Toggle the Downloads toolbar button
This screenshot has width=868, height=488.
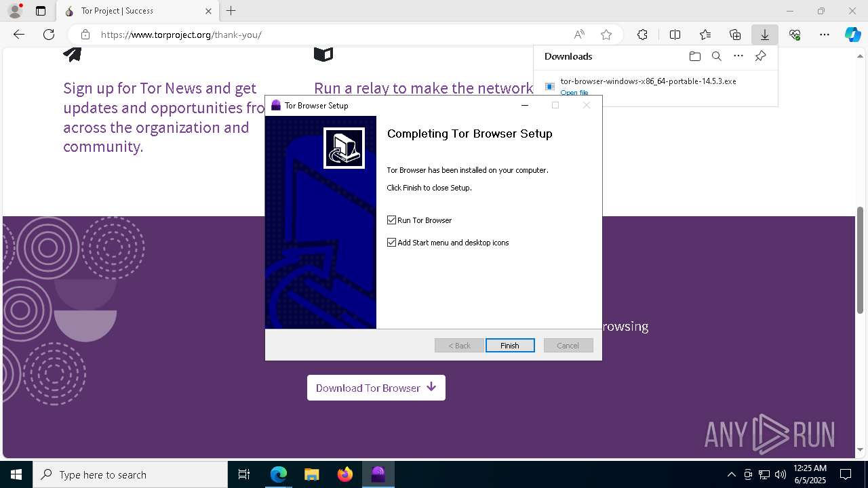765,35
